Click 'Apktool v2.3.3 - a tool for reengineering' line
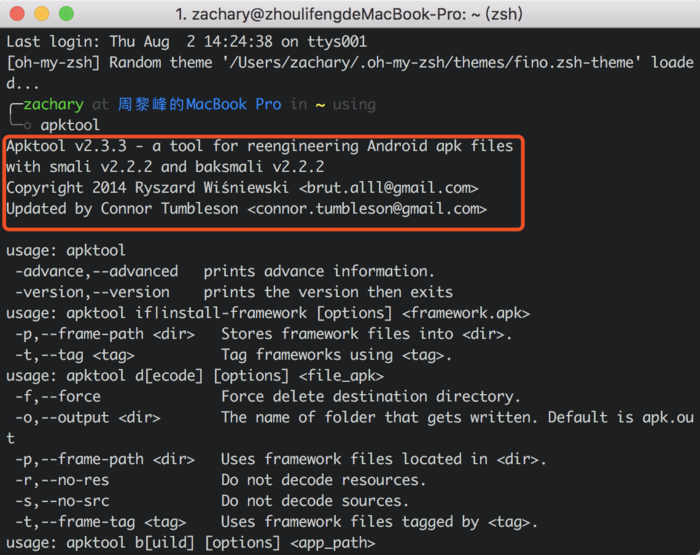 tap(260, 146)
